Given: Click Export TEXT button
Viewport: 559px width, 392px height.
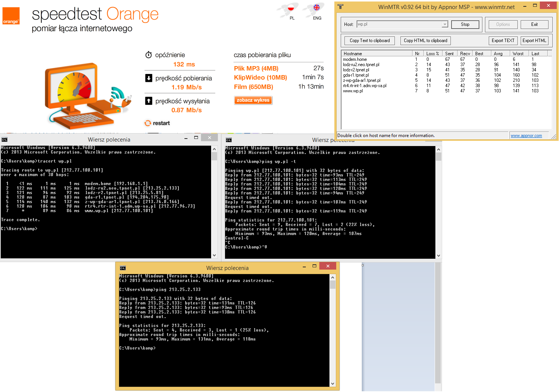Looking at the screenshot, I should [x=503, y=41].
